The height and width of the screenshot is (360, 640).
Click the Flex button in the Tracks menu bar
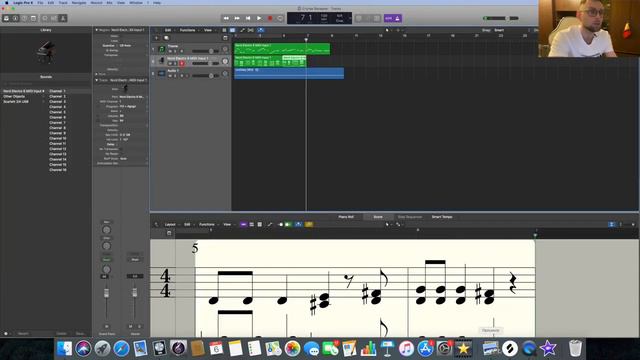[x=251, y=30]
